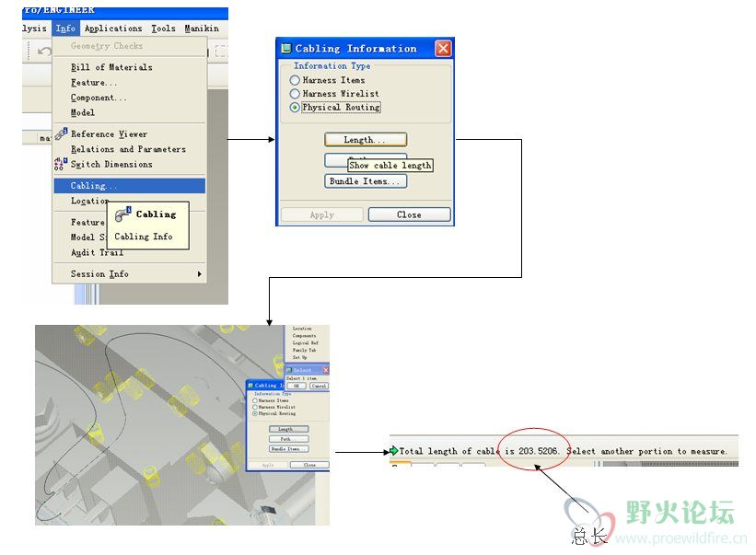Click Logical Ref in the side menu list
The image size is (756, 555).
click(305, 343)
